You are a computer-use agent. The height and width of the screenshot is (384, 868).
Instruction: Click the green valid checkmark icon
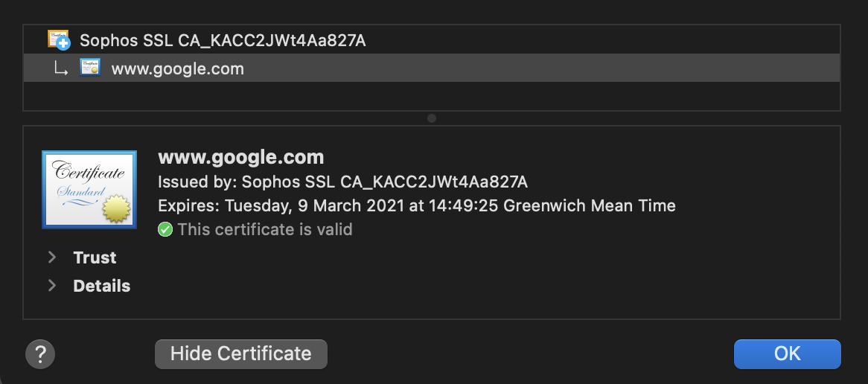[165, 229]
